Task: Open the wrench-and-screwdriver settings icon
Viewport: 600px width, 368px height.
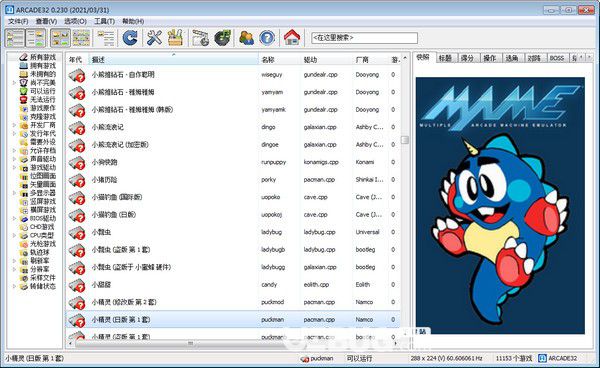Action: point(154,38)
